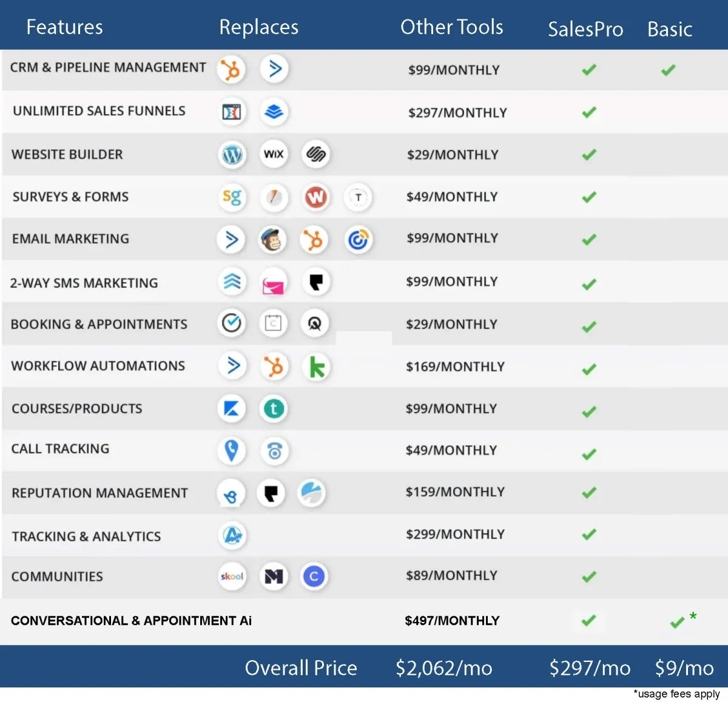Click the Squarespace logo
The width and height of the screenshot is (728, 702).
click(315, 154)
